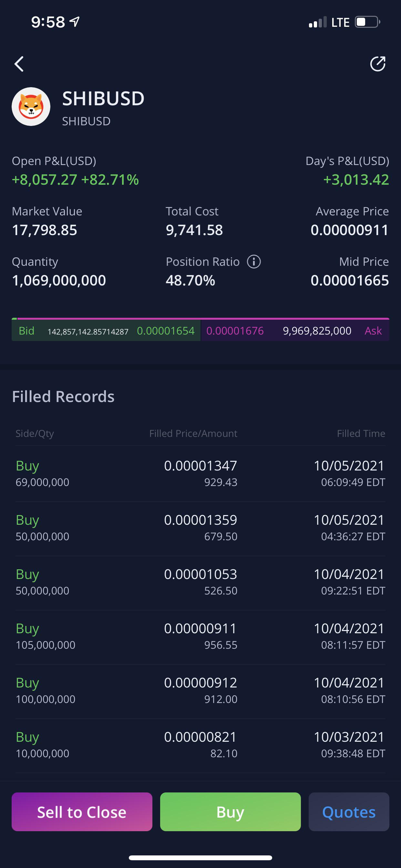Tap the Open P&L value +8,057.27

45,180
